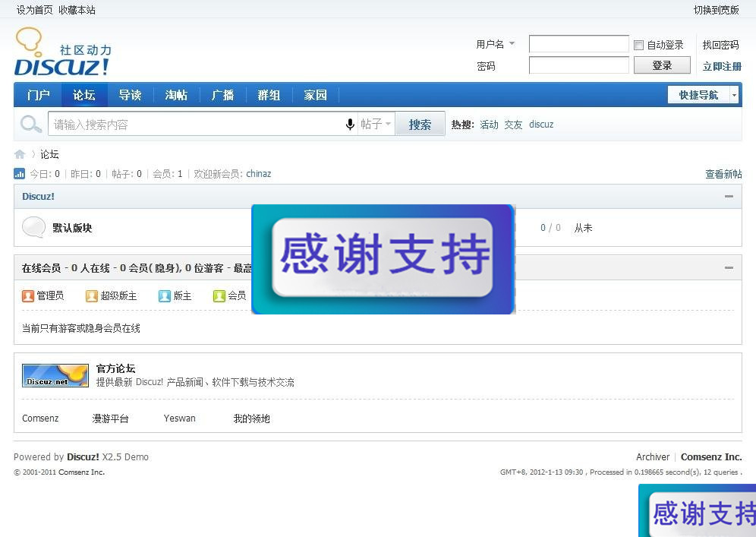This screenshot has height=537, width=756.
Task: Click the magnifier search icon
Action: (x=31, y=124)
